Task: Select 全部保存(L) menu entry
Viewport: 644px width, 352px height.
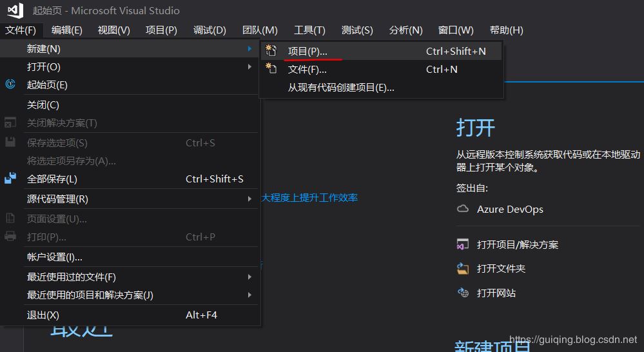Action: coord(130,179)
